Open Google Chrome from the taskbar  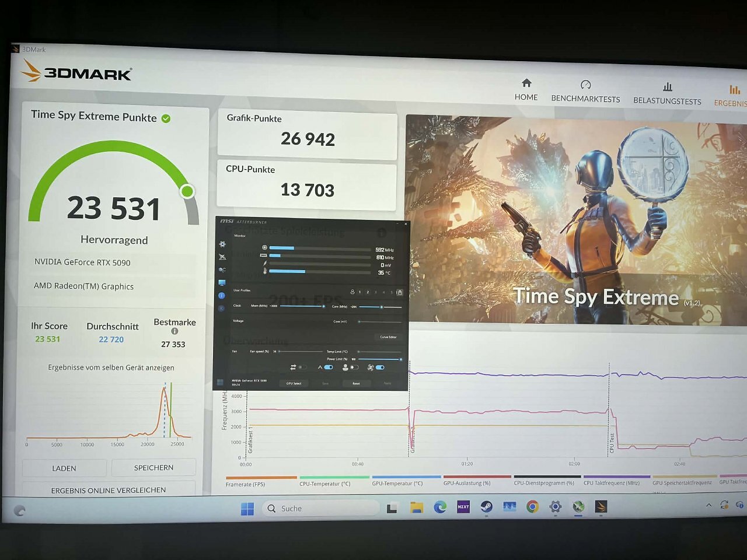pyautogui.click(x=532, y=506)
